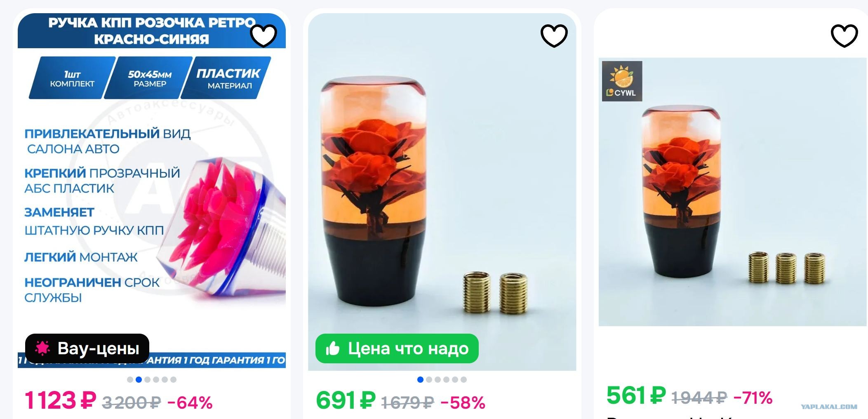Viewport: 868px width, 419px height.
Task: Click the pink star icon on Вау-цены badge
Action: (42, 348)
